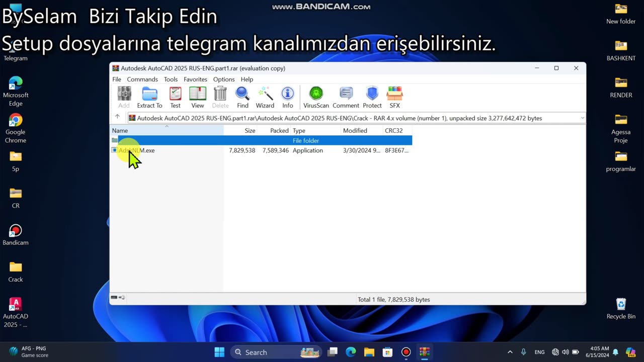Click the Delete toolbar icon
Image resolution: width=644 pixels, height=362 pixels.
tap(220, 98)
